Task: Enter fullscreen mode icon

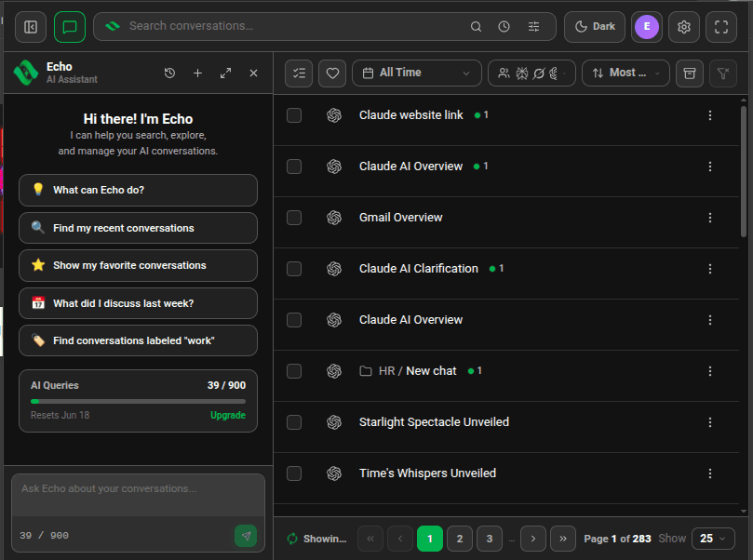Action: coord(720,27)
